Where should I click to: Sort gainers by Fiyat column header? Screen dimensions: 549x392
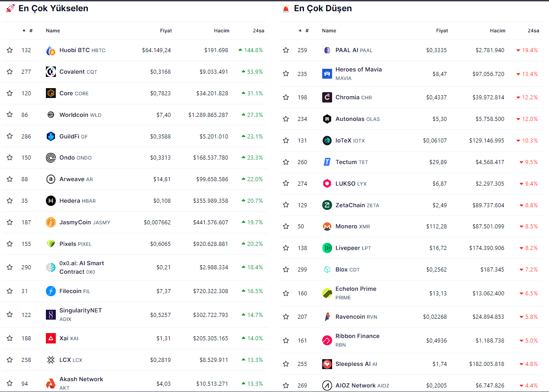click(166, 31)
